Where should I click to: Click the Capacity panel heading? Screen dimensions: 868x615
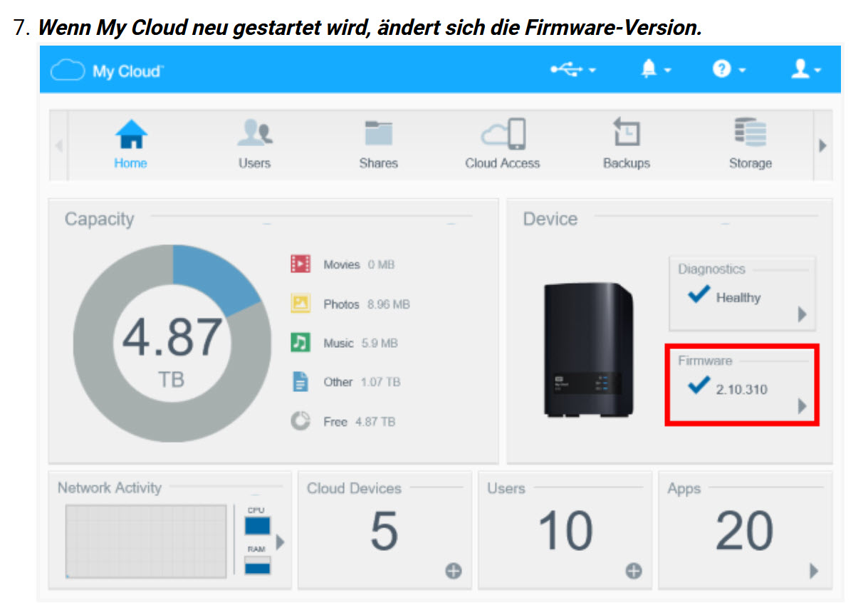point(99,219)
